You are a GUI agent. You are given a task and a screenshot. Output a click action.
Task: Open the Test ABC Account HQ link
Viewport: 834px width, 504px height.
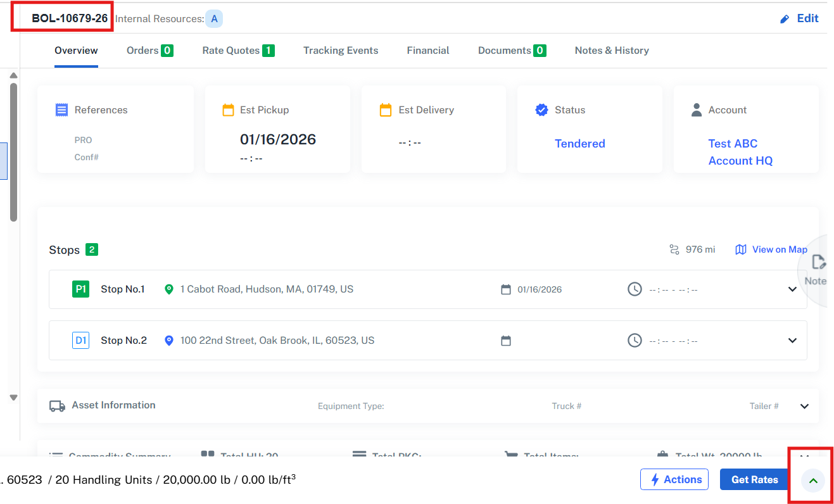[740, 152]
